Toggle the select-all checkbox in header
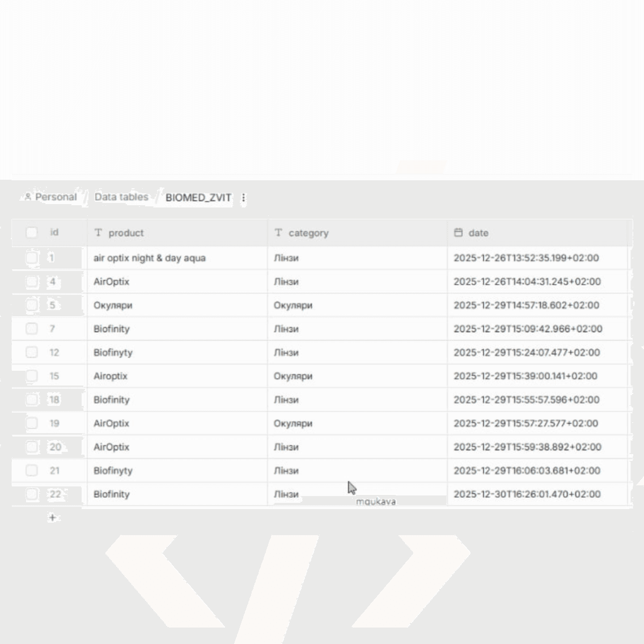This screenshot has height=644, width=644. coord(32,232)
